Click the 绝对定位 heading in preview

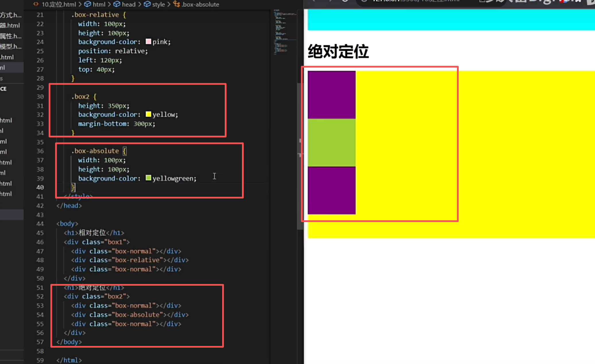click(338, 52)
